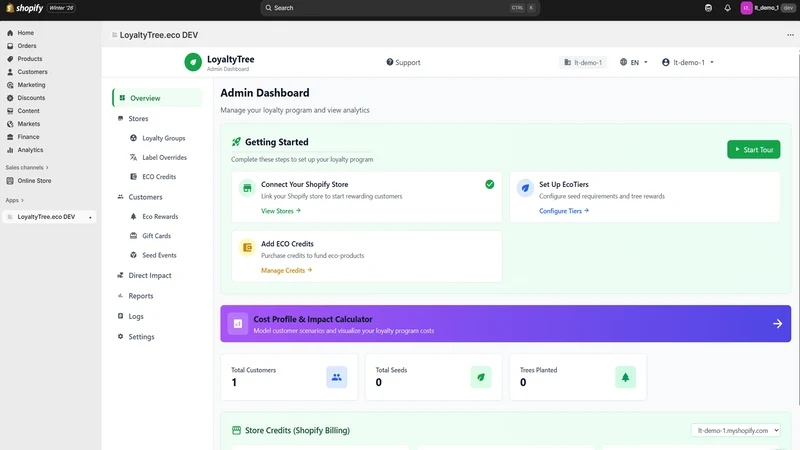Click the View Stores link
The image size is (800, 450).
(x=281, y=211)
